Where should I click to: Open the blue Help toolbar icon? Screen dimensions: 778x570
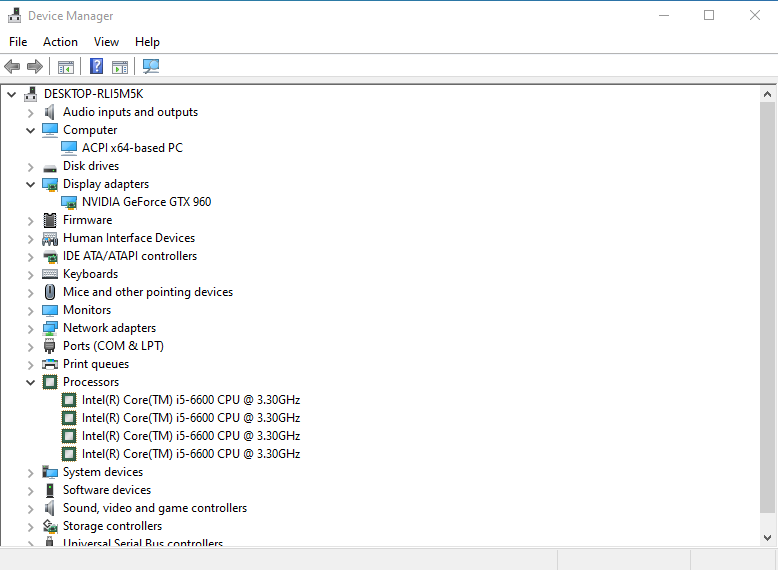[96, 66]
